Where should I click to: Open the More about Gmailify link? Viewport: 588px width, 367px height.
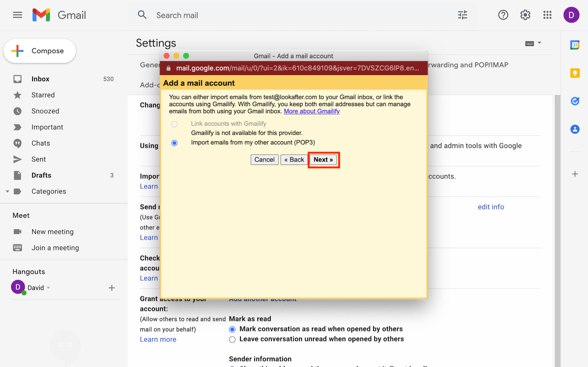312,111
